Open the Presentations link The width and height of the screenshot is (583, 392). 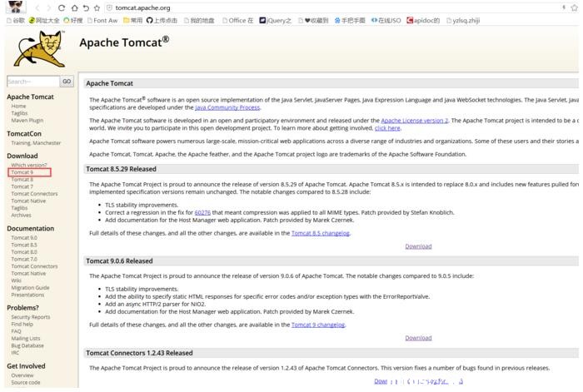27,295
